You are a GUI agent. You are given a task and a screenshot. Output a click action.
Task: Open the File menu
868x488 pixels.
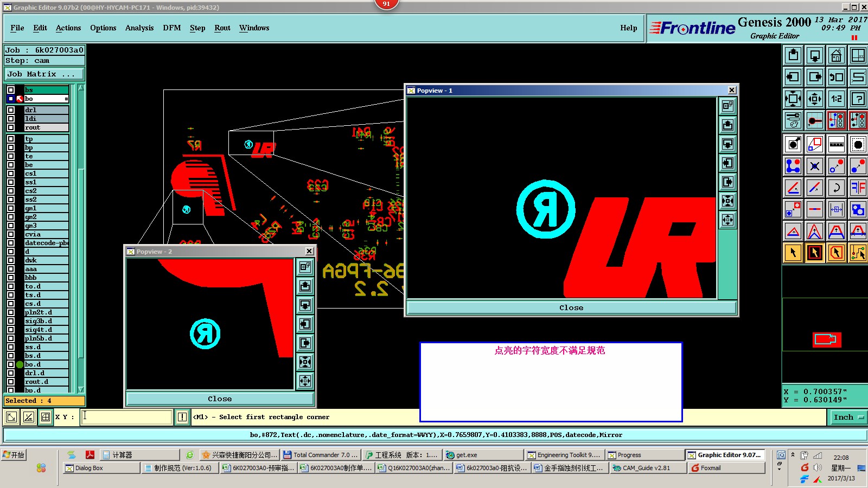[17, 28]
